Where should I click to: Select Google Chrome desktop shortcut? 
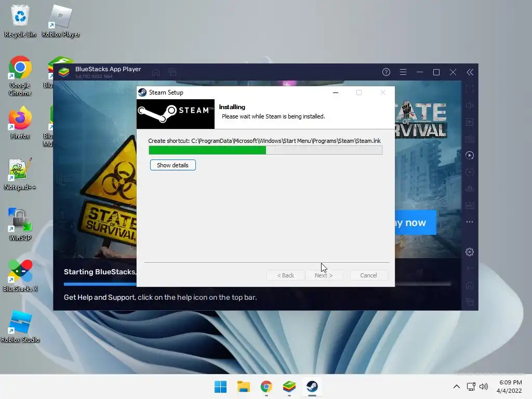20,76
